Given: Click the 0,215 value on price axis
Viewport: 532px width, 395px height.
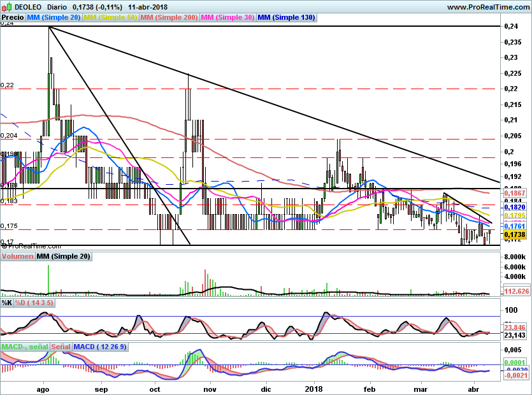Looking at the screenshot, I should (x=513, y=104).
